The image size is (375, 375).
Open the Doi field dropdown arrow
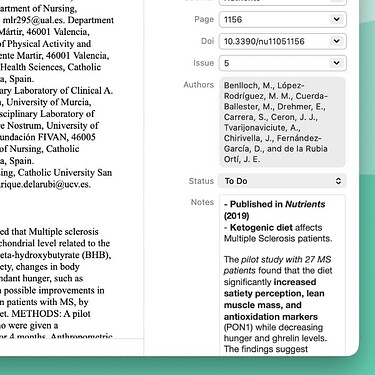(x=337, y=41)
